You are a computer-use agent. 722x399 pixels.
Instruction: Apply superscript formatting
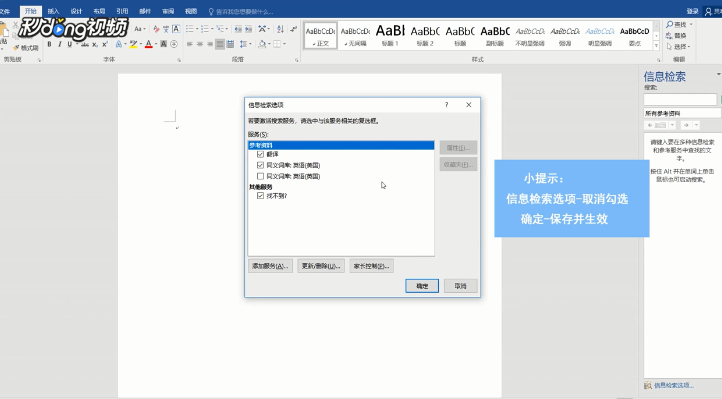click(105, 44)
